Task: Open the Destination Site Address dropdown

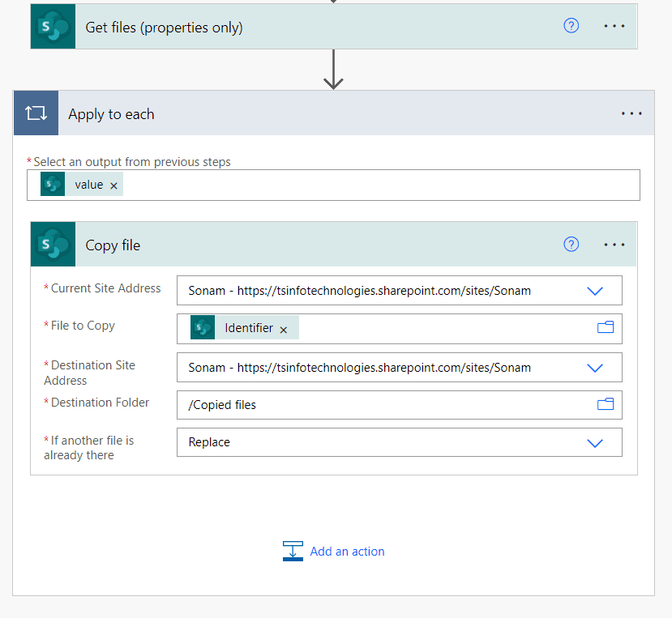Action: 595,366
